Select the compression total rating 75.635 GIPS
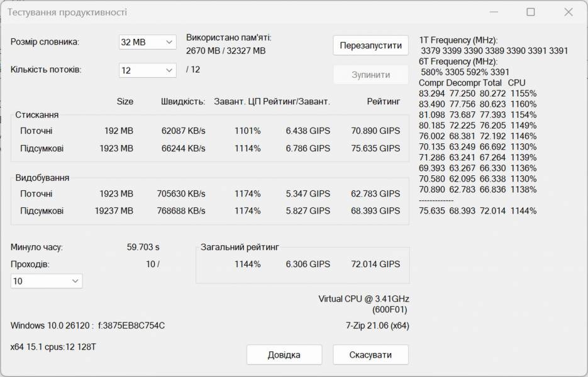This screenshot has width=588, height=377. point(375,148)
